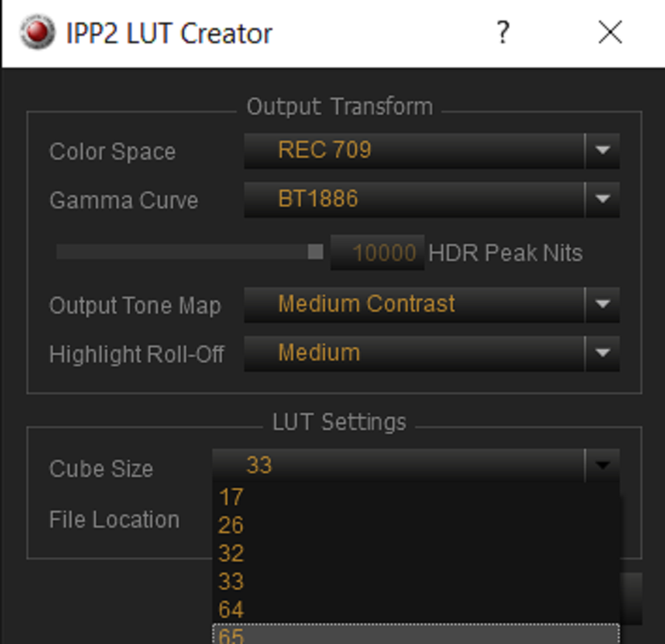Open the Color Space REC 709 combo box
Viewport: 665px width, 644px height.
(432, 151)
